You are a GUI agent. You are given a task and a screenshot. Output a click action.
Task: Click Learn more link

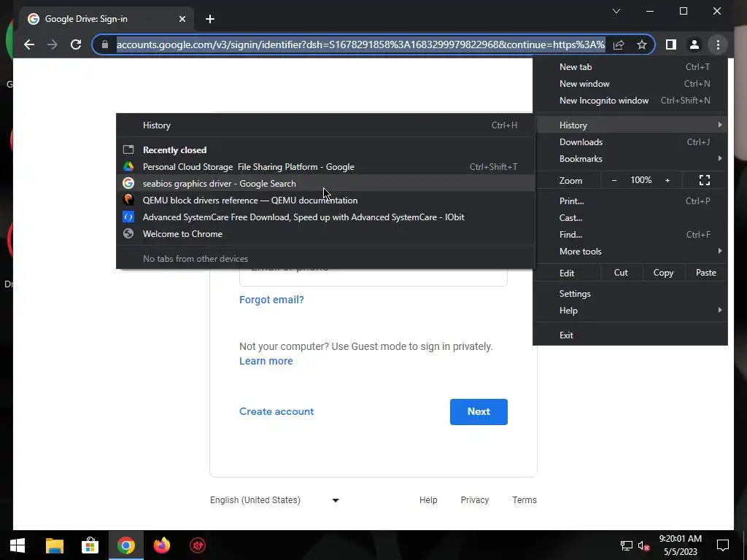(x=266, y=361)
